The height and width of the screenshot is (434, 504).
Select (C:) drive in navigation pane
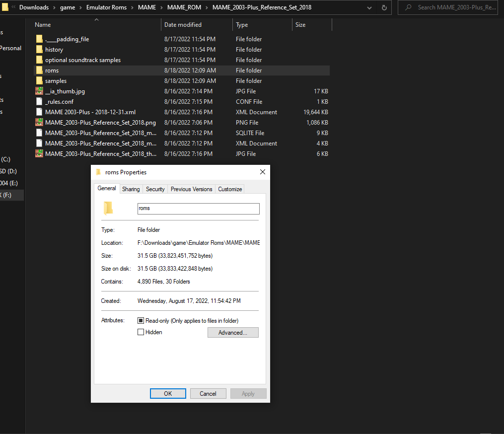tap(6, 159)
